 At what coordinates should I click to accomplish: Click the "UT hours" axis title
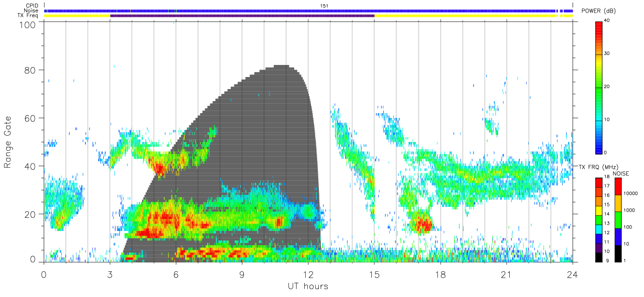(308, 286)
